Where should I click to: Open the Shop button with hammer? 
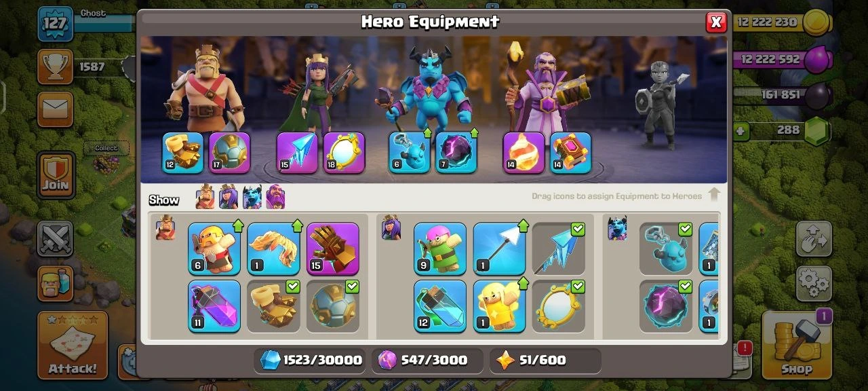[x=797, y=345]
